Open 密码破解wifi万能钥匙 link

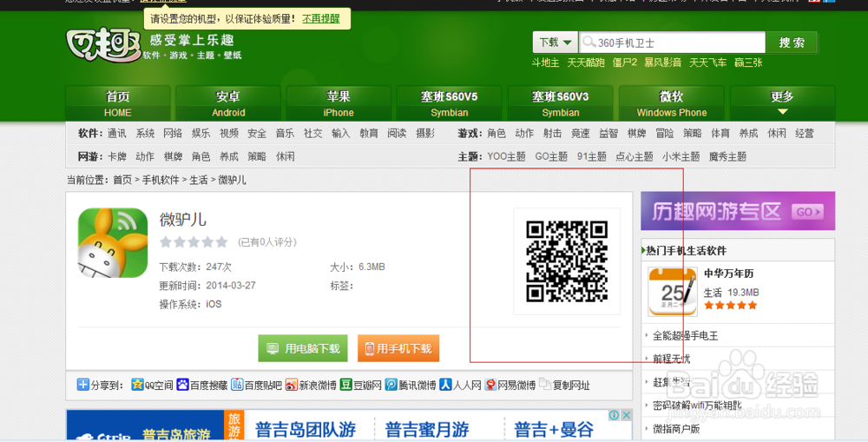697,406
